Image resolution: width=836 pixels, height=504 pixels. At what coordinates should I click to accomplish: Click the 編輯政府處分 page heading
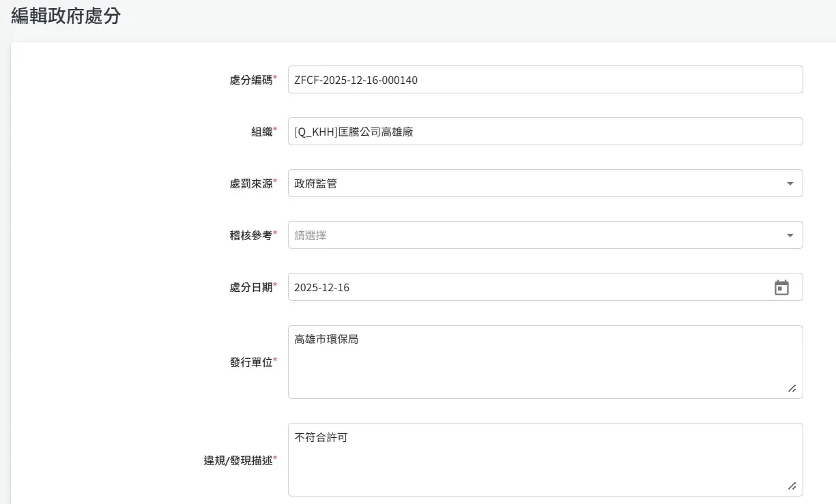pyautogui.click(x=66, y=16)
